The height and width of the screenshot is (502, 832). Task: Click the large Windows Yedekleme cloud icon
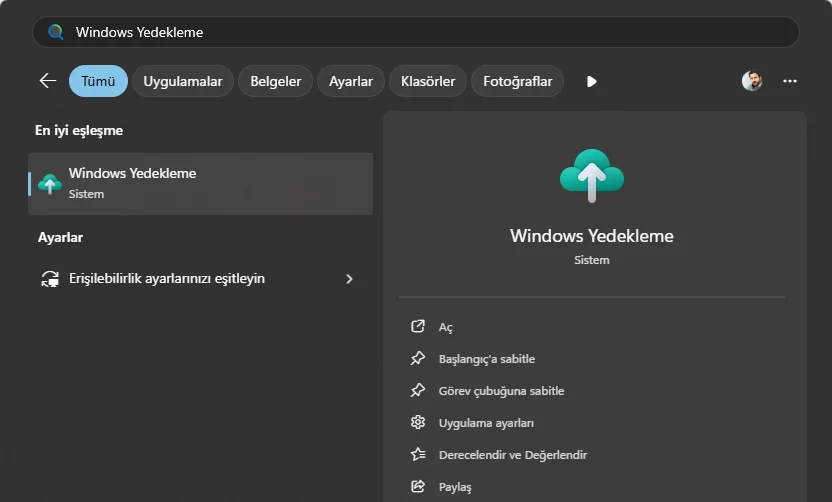592,175
